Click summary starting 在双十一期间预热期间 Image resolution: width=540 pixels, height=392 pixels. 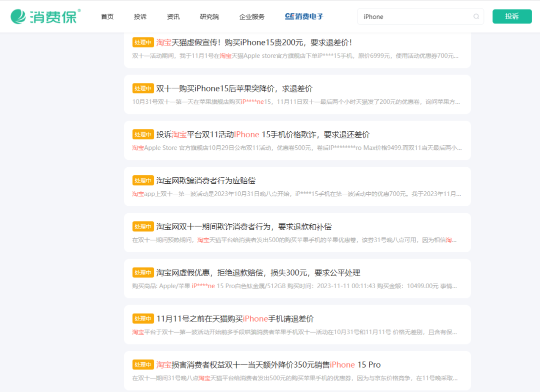coord(294,240)
